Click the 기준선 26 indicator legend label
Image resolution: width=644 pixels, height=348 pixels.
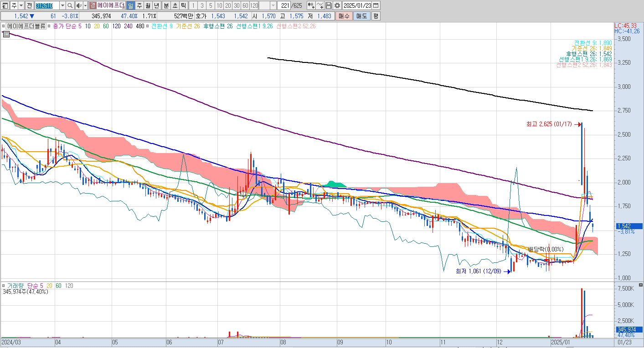coord(188,26)
